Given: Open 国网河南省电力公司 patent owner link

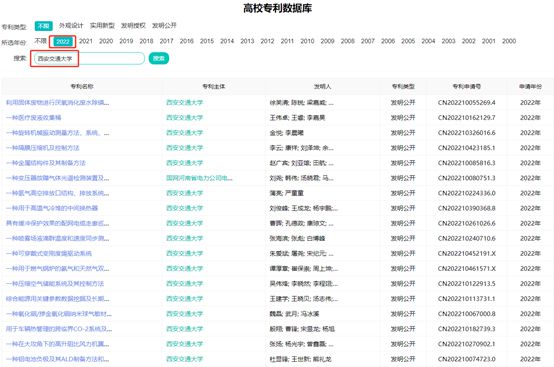Looking at the screenshot, I should tap(199, 178).
